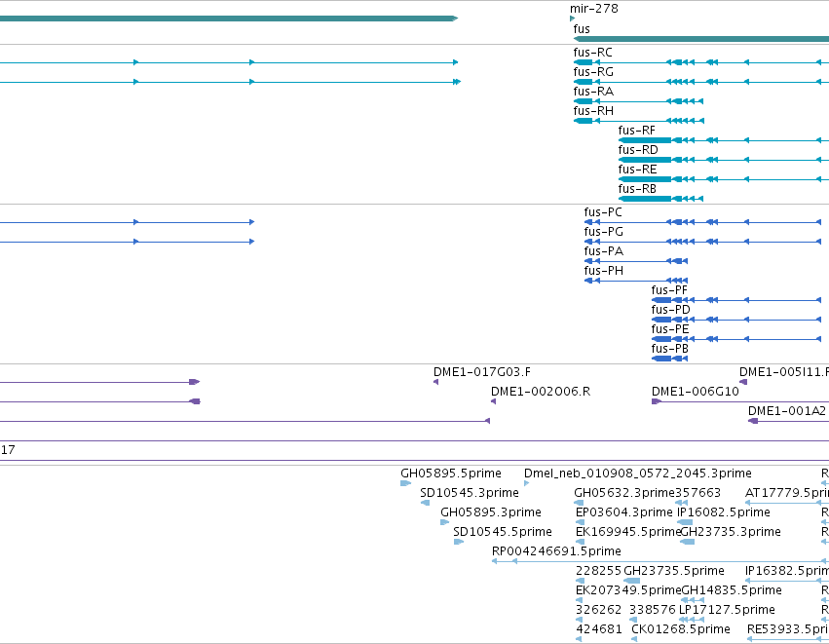829x644 pixels.
Task: Click the 228255 EST label
Action: pos(598,571)
